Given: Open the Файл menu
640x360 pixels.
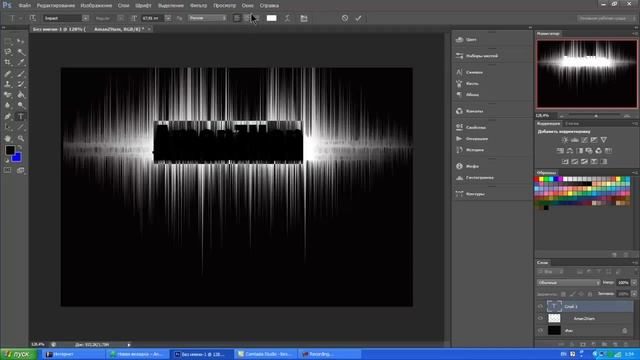Looking at the screenshot, I should pos(24,6).
